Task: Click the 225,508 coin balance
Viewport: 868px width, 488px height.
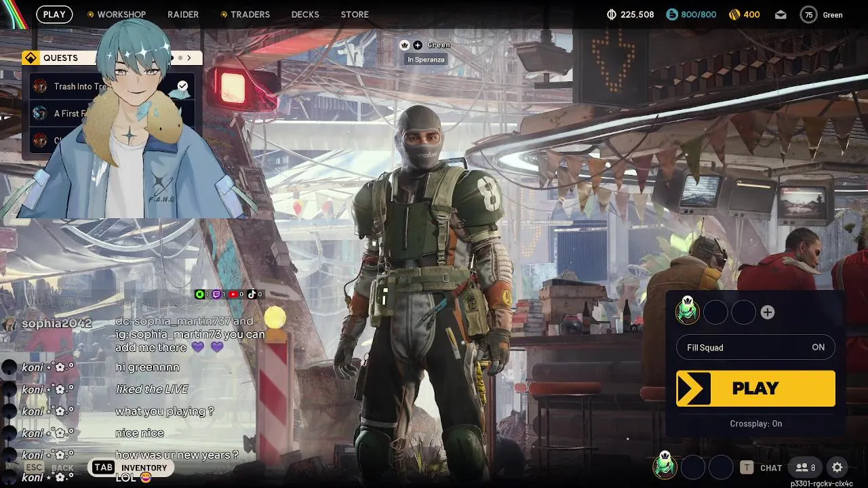Action: [x=637, y=14]
